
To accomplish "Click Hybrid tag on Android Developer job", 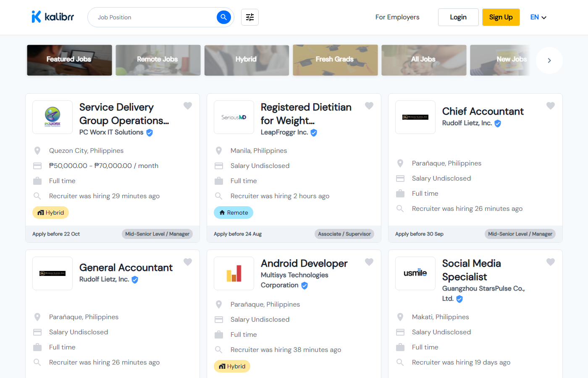I will [x=232, y=366].
